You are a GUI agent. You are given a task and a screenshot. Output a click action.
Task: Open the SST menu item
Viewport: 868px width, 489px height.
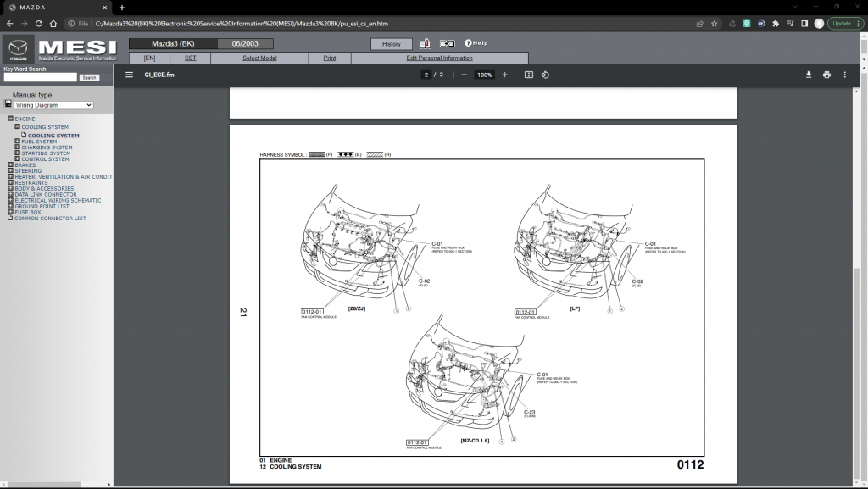(x=190, y=58)
